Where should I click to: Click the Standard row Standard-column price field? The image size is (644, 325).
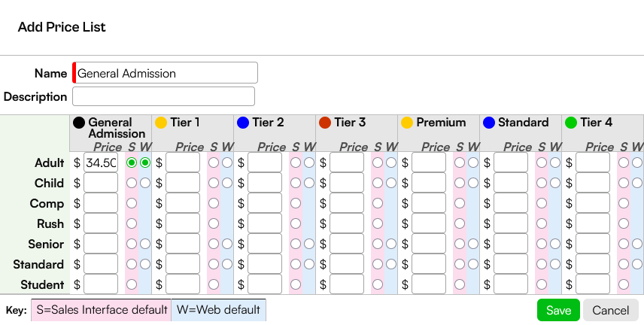point(511,264)
